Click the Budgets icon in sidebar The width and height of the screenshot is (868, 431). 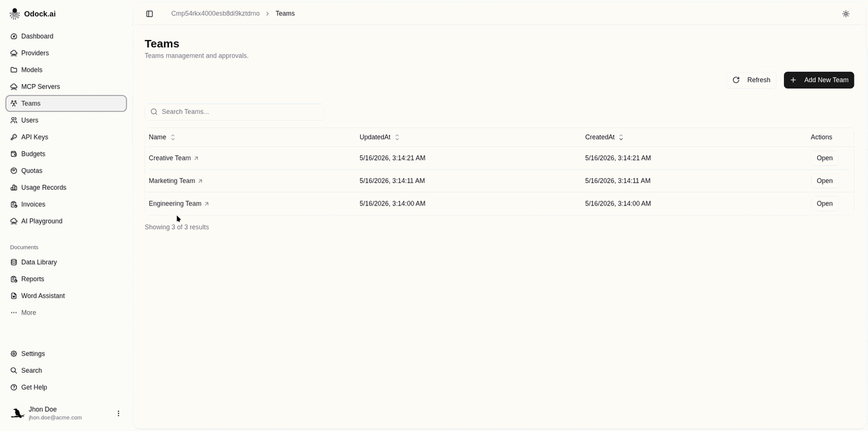[x=14, y=154]
